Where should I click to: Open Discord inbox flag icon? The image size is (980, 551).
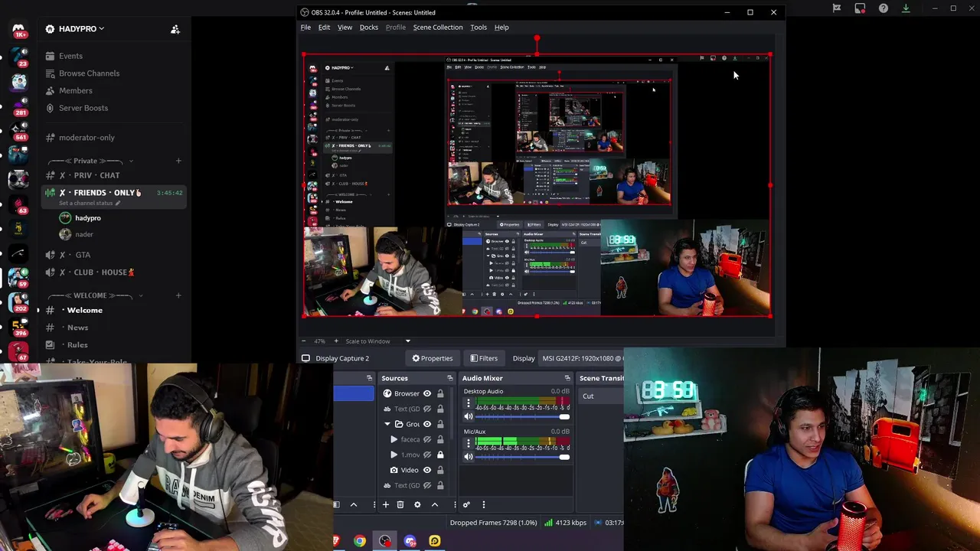click(837, 8)
